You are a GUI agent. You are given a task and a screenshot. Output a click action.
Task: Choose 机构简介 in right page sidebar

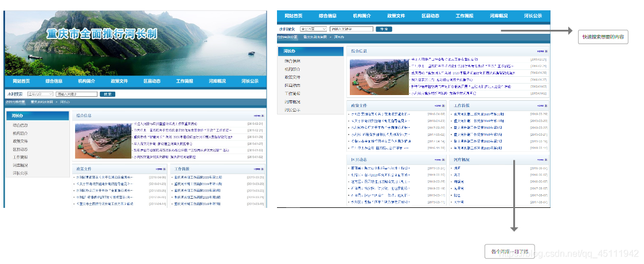[292, 69]
